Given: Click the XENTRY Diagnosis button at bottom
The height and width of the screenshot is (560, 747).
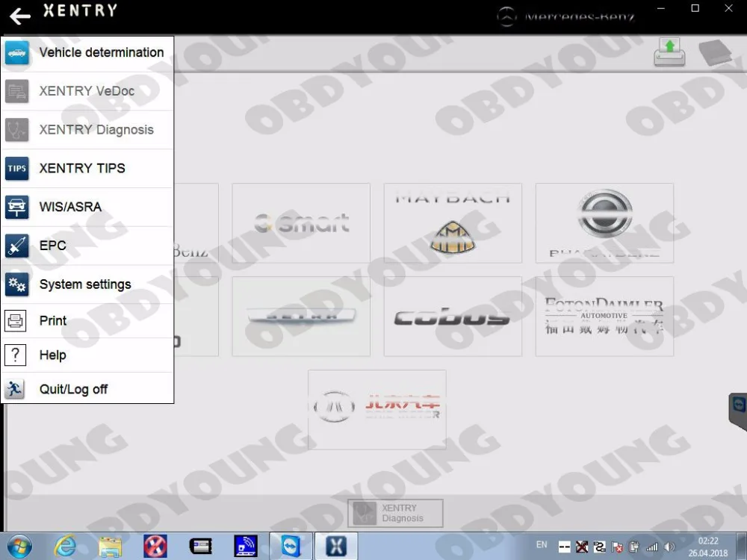Looking at the screenshot, I should coord(395,513).
